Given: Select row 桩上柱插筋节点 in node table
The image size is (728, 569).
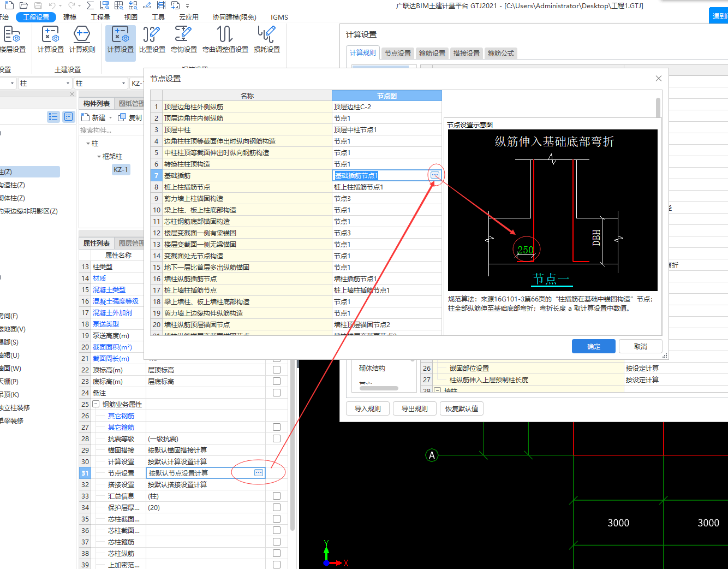Looking at the screenshot, I should [x=296, y=187].
